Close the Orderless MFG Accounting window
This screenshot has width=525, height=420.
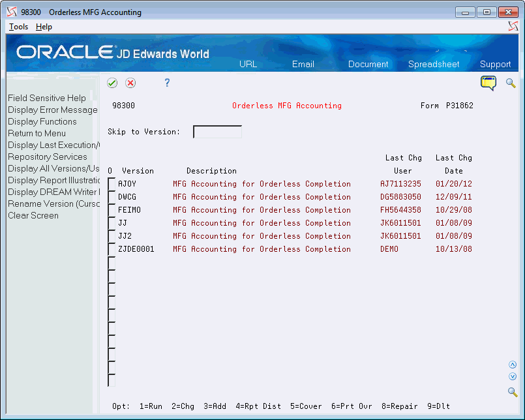coord(508,12)
